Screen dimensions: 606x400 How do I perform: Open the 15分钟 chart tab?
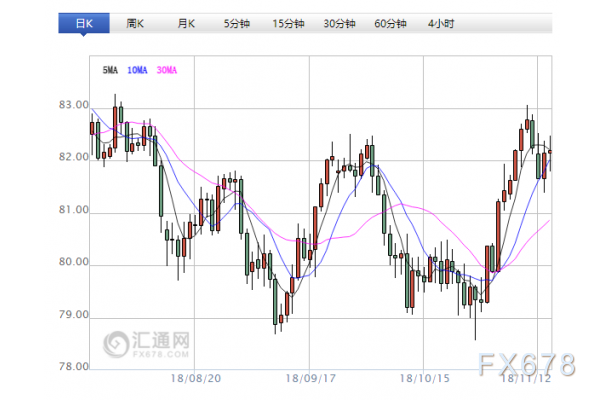(x=288, y=24)
